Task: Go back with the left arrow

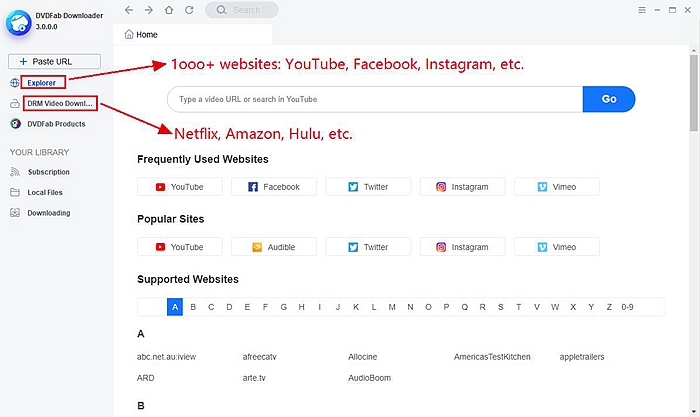Action: click(x=129, y=10)
